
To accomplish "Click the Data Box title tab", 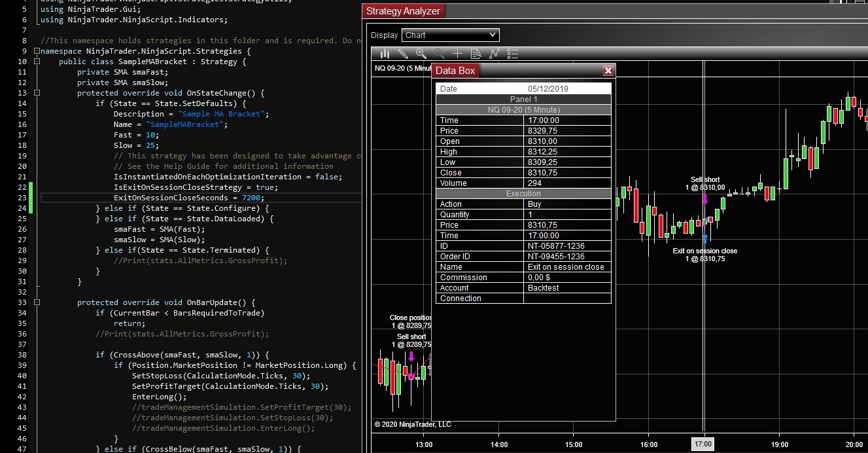I will [455, 71].
